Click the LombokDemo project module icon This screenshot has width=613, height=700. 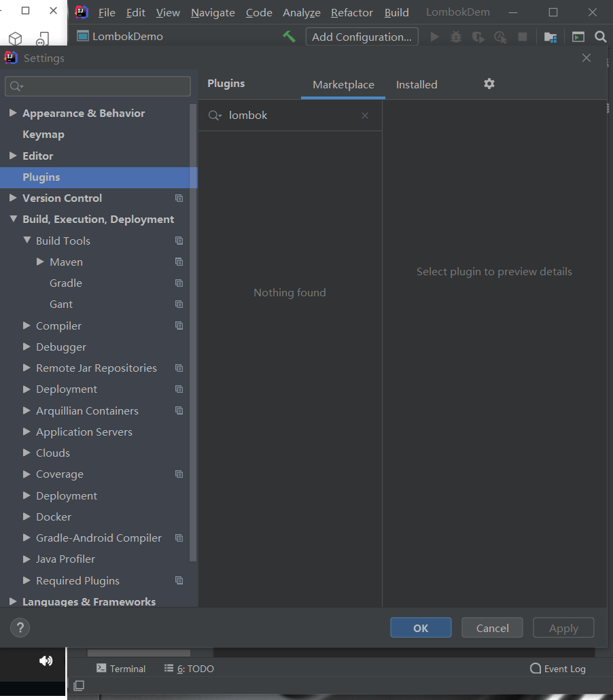point(83,36)
